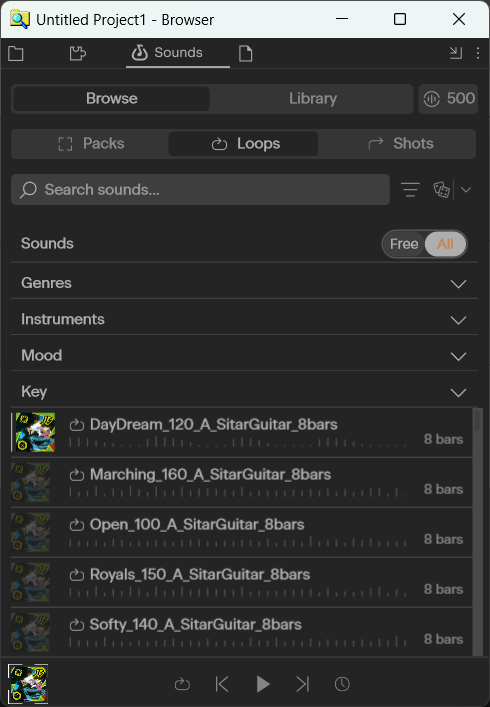This screenshot has height=707, width=490.
Task: Click 8 bars label on DayDream row
Action: 443,439
